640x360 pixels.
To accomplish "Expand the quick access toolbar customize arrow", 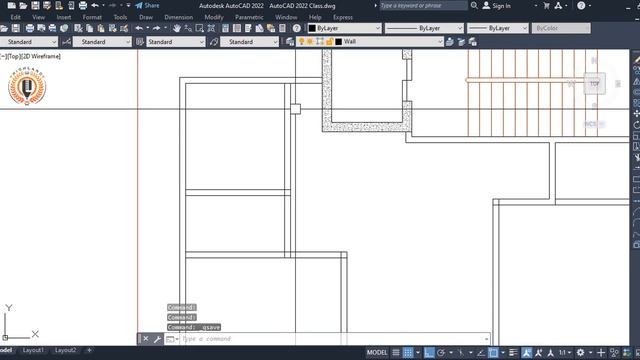I will click(129, 6).
